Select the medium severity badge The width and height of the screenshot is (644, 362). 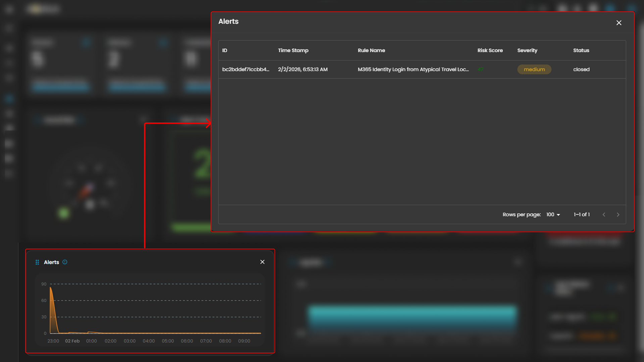pyautogui.click(x=534, y=69)
